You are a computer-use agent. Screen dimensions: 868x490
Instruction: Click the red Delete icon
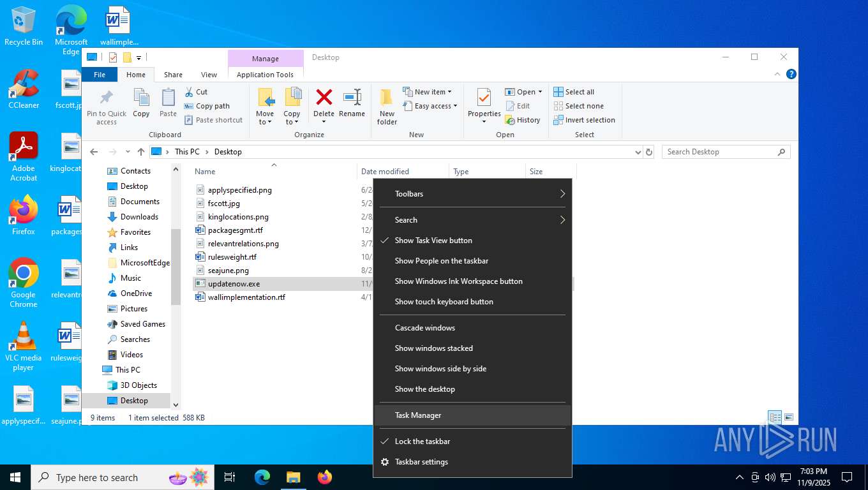(324, 98)
